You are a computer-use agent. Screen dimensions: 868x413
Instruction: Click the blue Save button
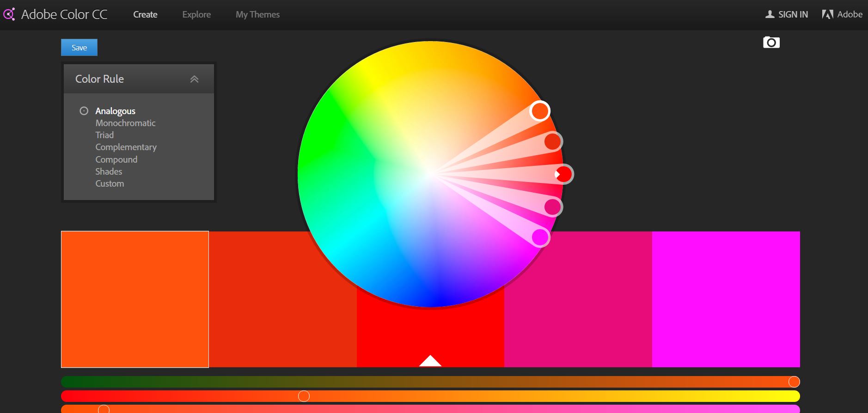point(79,48)
